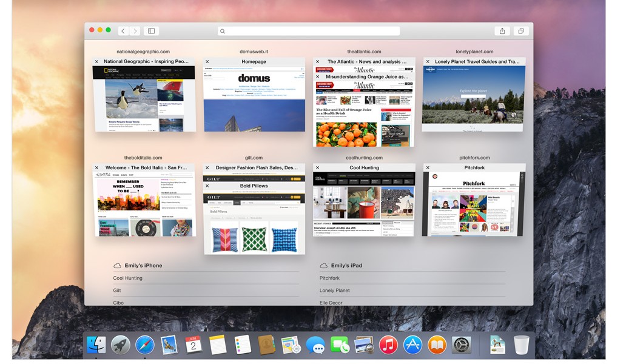Open Launchpad from the Dock

(x=121, y=345)
